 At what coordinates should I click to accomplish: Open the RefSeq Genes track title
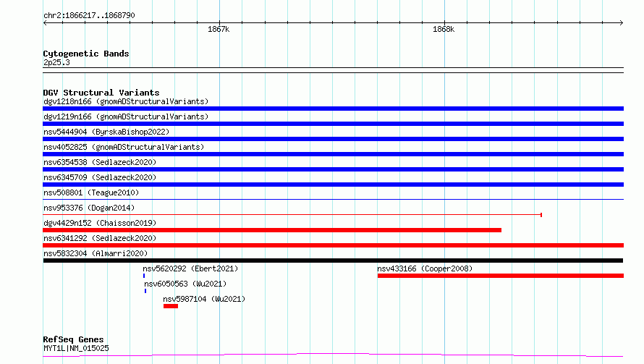click(73, 339)
